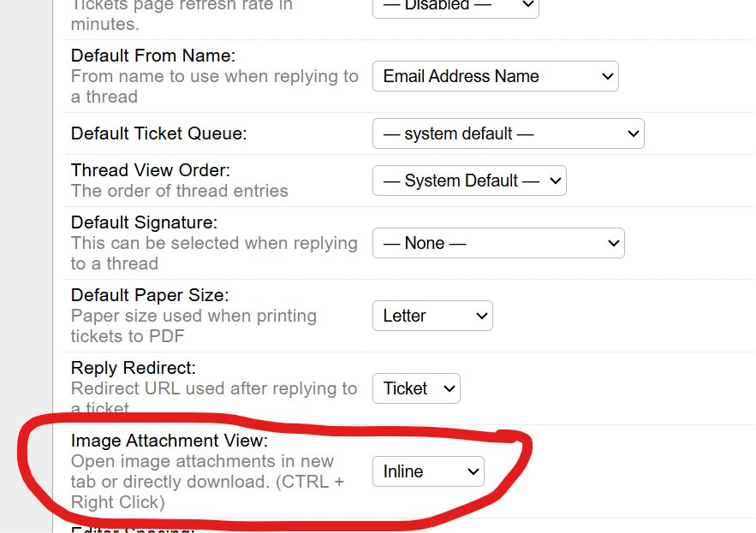Viewport: 756px width, 533px height.
Task: Select the 'Thread View Order:' label
Action: tap(151, 170)
